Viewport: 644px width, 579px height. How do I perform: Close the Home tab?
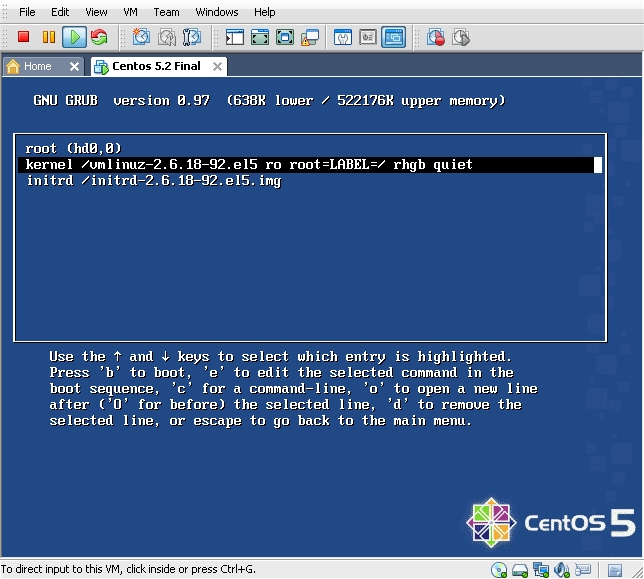pos(74,66)
